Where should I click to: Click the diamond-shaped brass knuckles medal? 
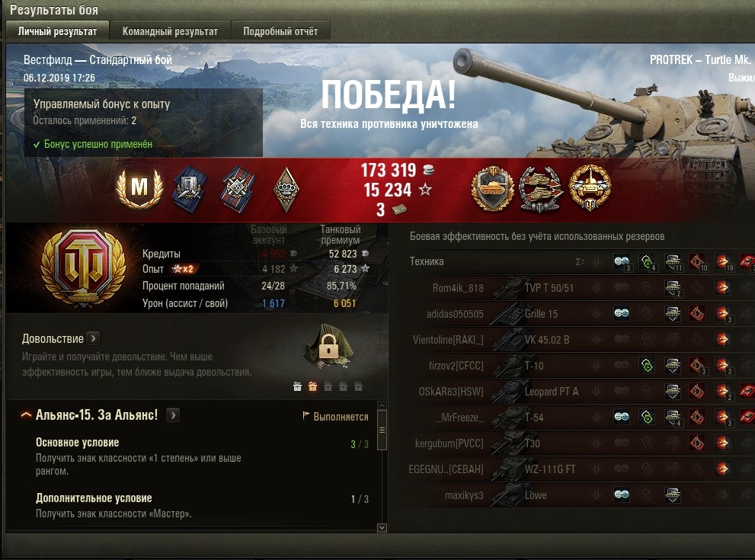tap(286, 190)
